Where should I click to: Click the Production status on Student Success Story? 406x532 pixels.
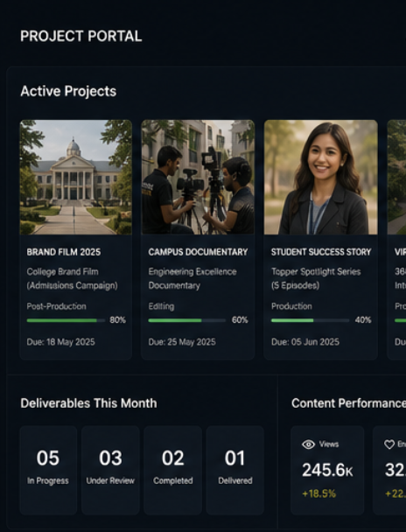(291, 306)
